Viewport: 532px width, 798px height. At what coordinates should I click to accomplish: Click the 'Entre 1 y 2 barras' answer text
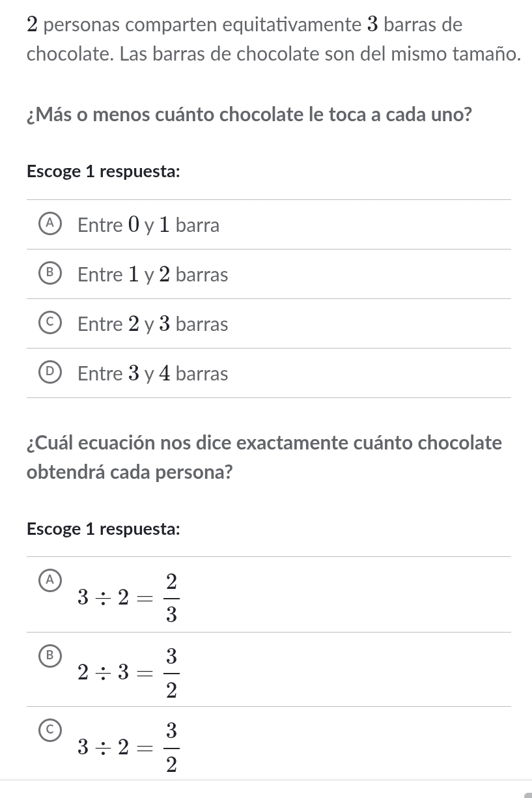153,276
